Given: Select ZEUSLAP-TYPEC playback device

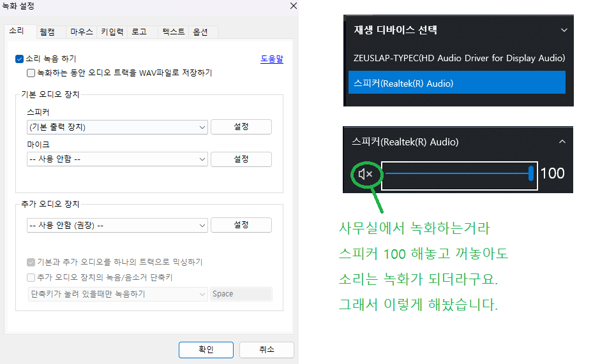Looking at the screenshot, I should pyautogui.click(x=459, y=58).
